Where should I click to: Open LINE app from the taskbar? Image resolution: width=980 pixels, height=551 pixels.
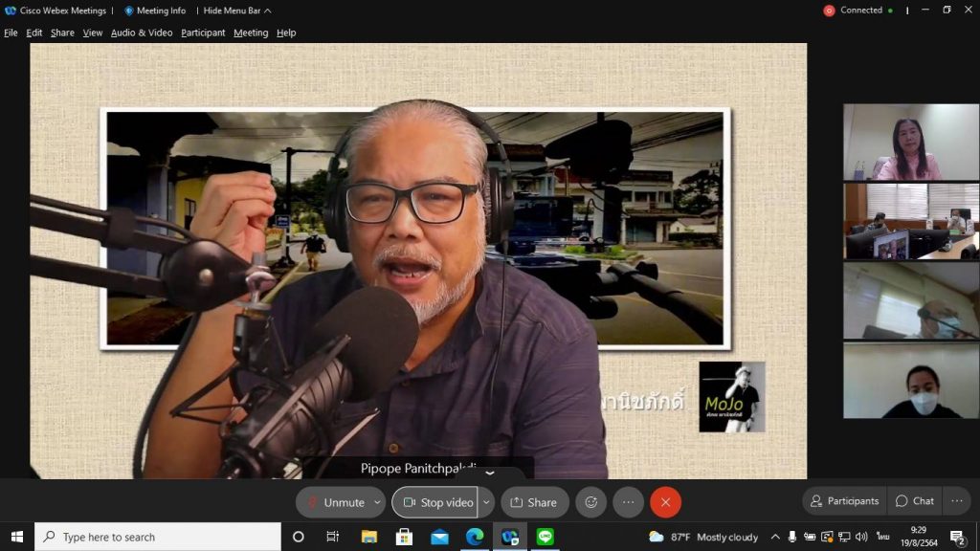[546, 537]
